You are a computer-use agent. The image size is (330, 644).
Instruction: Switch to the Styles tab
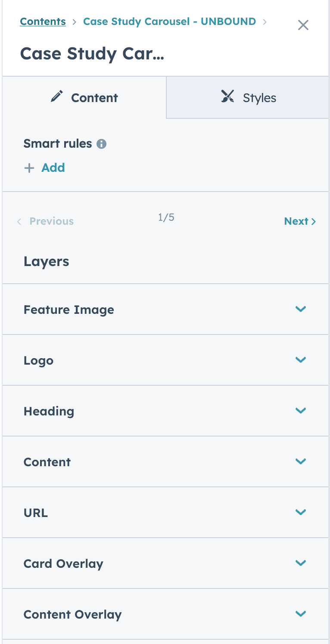[x=259, y=97]
